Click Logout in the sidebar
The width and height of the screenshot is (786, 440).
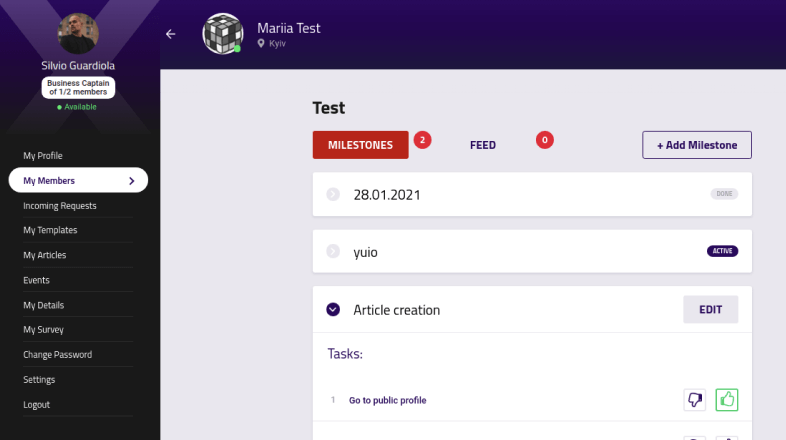[37, 404]
